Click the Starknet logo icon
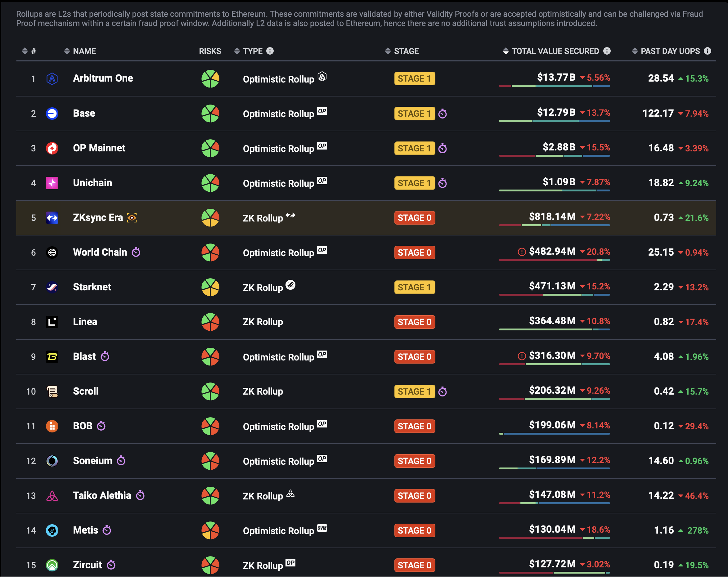The image size is (728, 577). point(52,287)
